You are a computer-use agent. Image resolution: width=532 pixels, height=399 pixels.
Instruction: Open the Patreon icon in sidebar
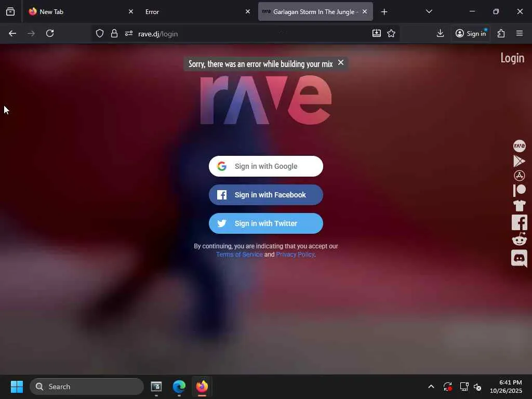519,190
